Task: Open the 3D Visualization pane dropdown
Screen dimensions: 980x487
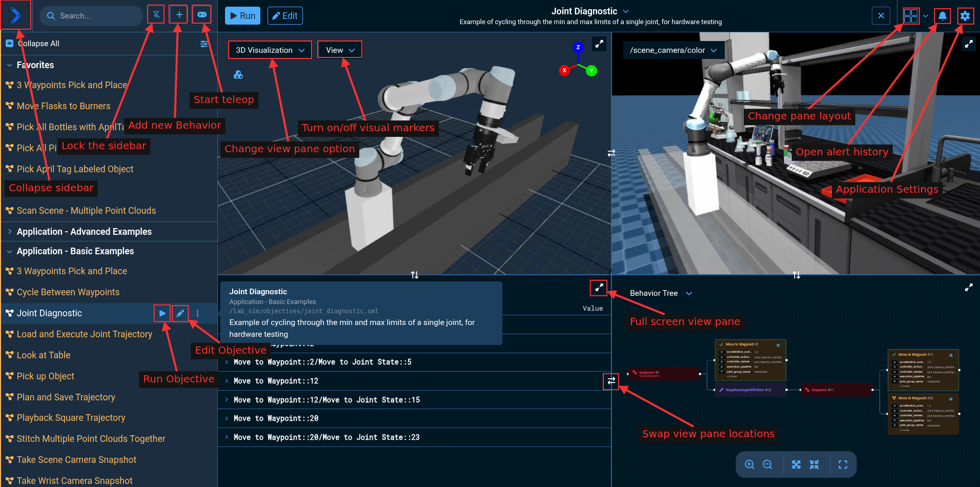Action: (270, 50)
